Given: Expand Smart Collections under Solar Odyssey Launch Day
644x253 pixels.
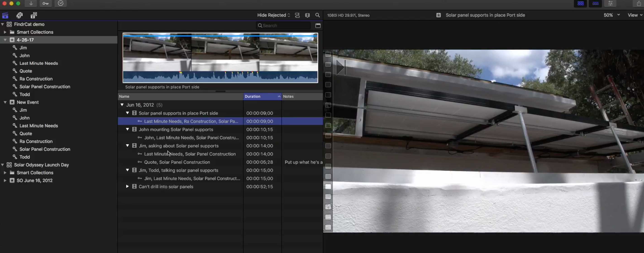Looking at the screenshot, I should [5, 173].
